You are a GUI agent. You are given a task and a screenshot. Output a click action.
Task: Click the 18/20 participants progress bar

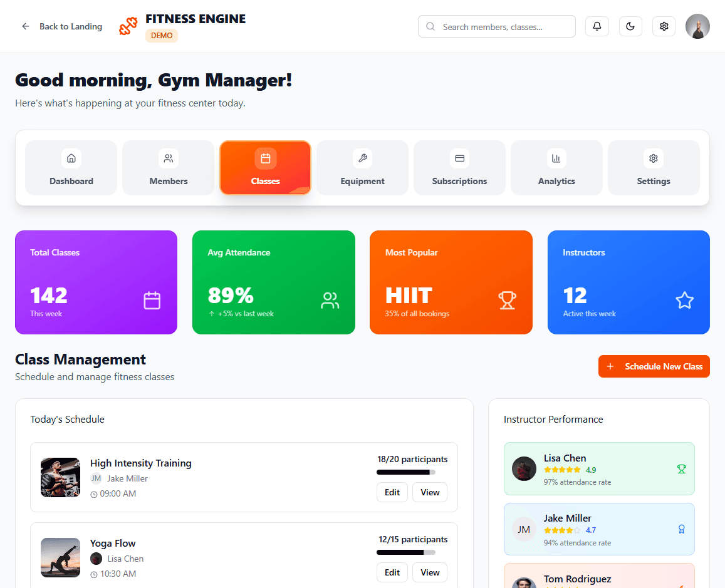point(406,472)
